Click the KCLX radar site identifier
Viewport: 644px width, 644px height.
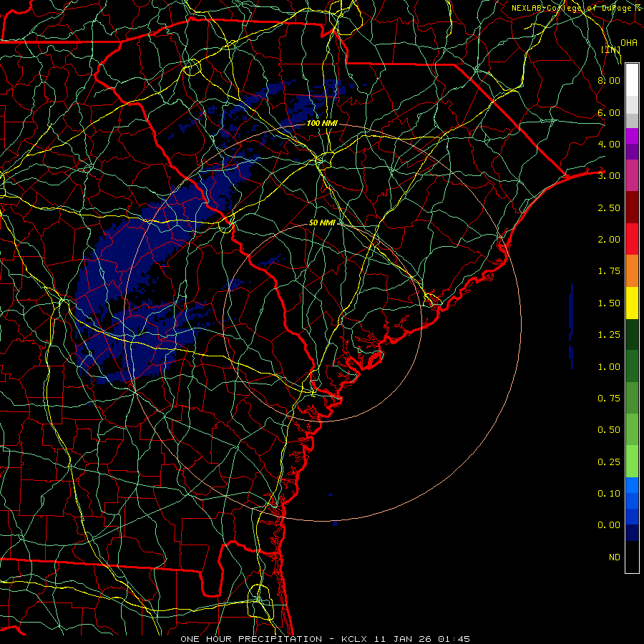pos(353,639)
